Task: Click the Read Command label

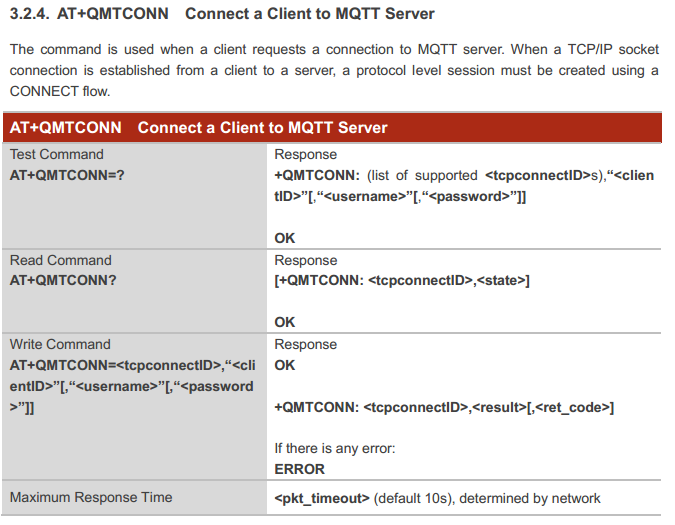Action: click(x=60, y=260)
